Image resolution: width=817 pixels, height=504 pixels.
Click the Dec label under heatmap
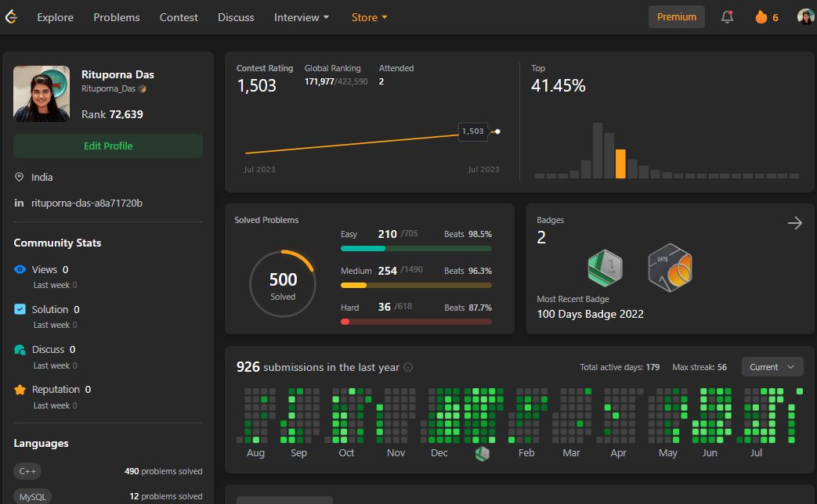pyautogui.click(x=439, y=453)
